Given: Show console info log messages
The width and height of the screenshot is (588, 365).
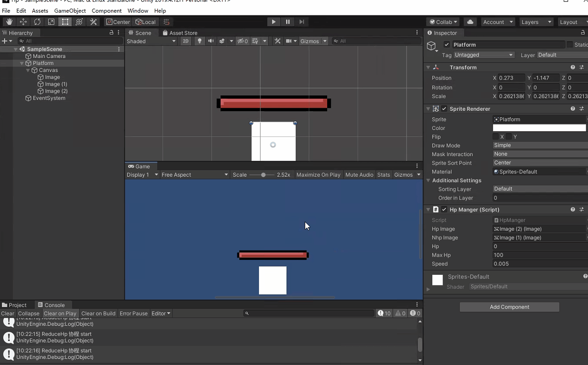Looking at the screenshot, I should click(384, 314).
